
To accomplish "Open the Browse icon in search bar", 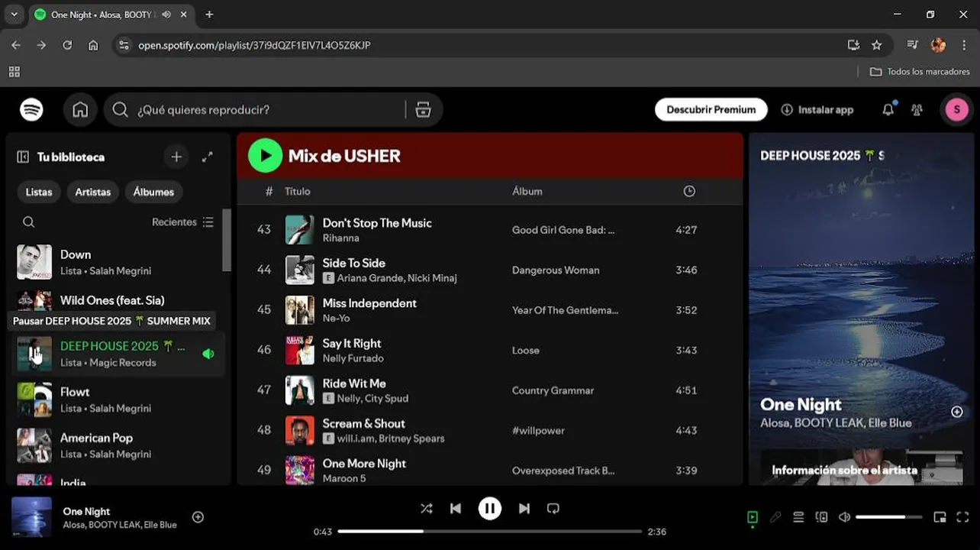I will click(423, 110).
